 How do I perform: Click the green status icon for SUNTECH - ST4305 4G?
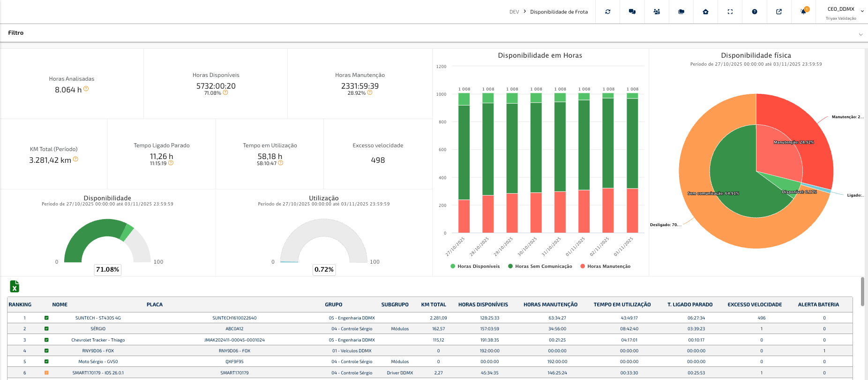[x=46, y=318]
